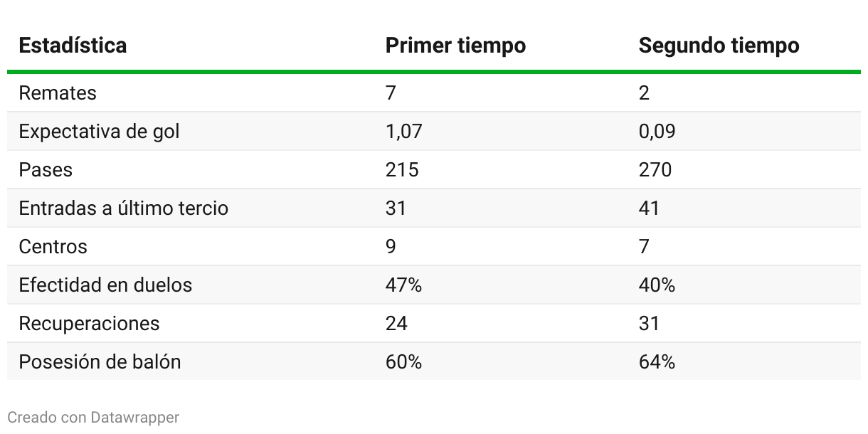The width and height of the screenshot is (868, 434).
Task: Select the Expectativa de gol row label
Action: pyautogui.click(x=99, y=132)
